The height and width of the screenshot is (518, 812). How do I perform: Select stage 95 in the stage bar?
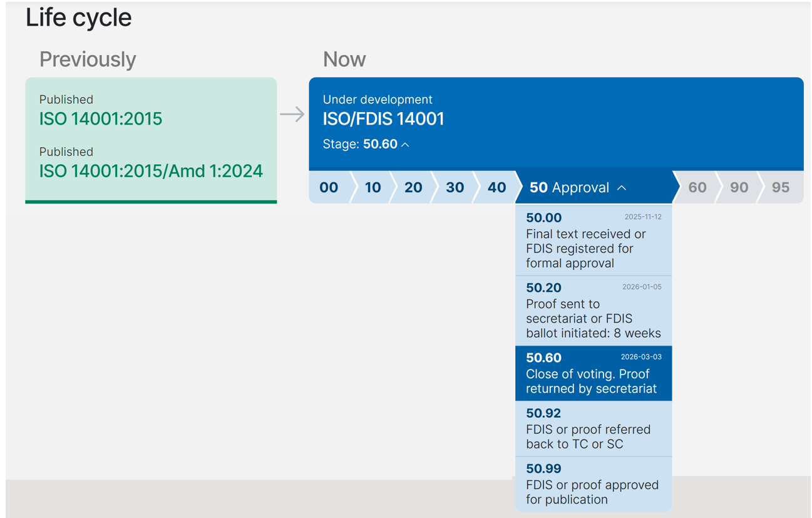(780, 187)
